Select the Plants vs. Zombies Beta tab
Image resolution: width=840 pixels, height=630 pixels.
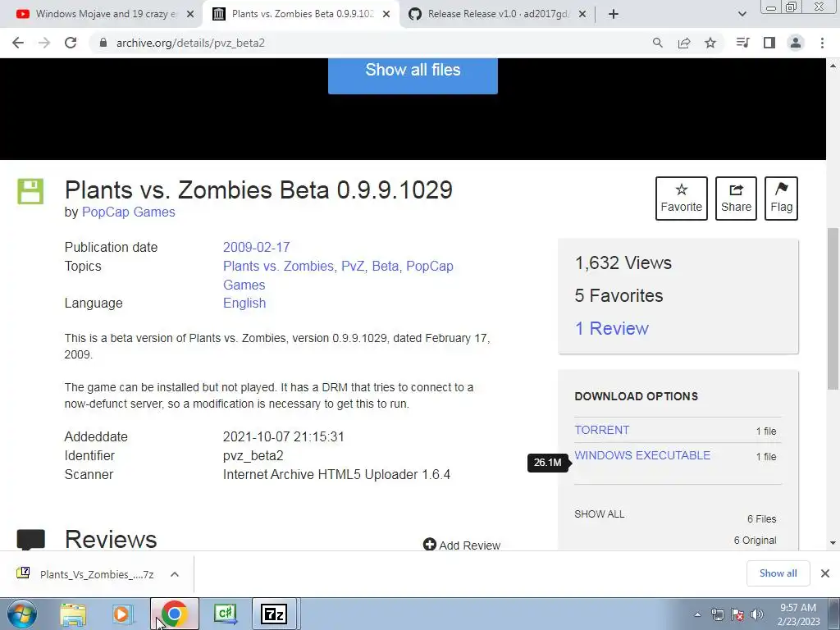(302, 14)
